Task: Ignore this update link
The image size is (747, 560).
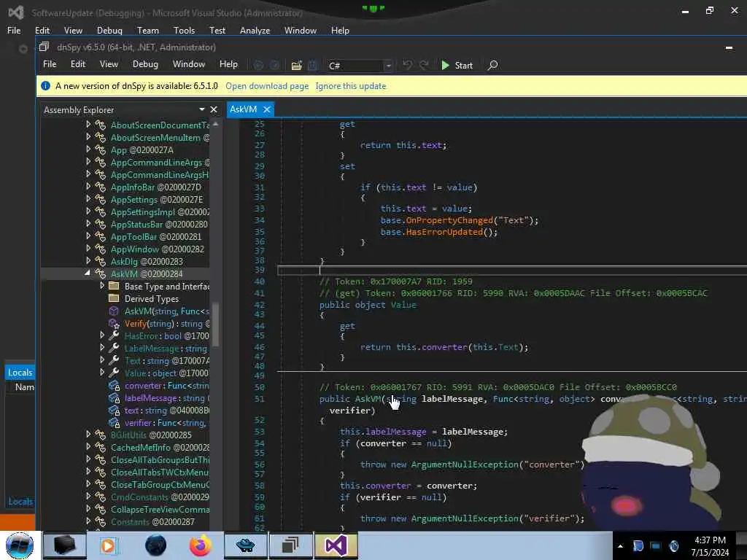Action: pyautogui.click(x=351, y=86)
